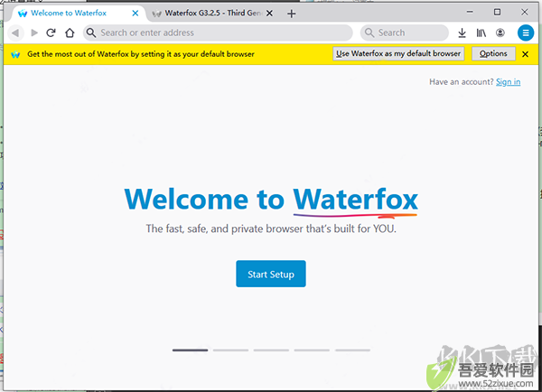The width and height of the screenshot is (542, 392).
Task: Open the Home page icon
Action: [70, 33]
